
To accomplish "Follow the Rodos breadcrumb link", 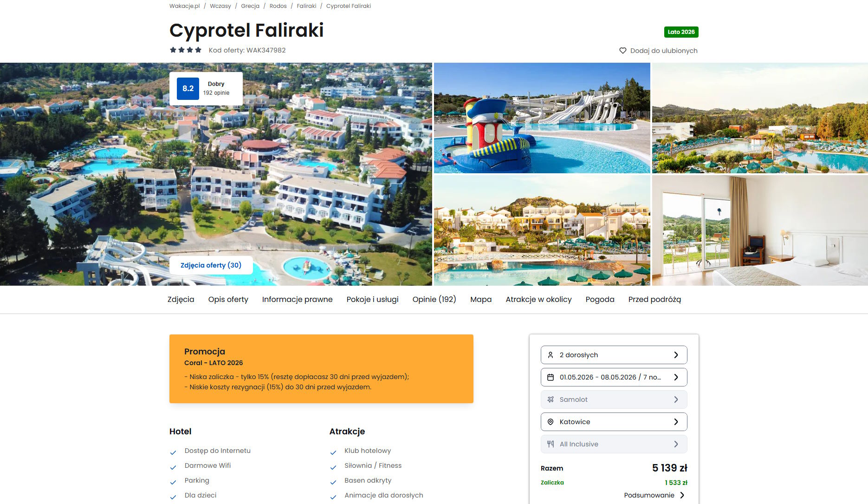I will (278, 6).
